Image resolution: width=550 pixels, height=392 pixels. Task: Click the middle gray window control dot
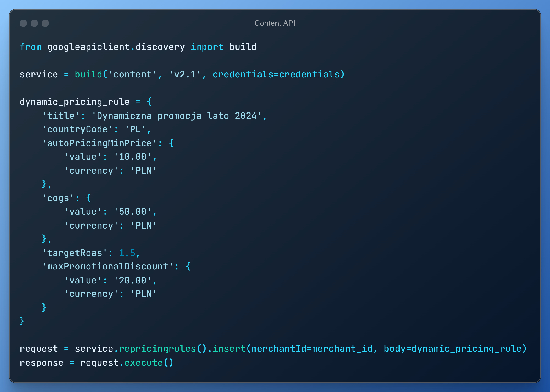(34, 23)
